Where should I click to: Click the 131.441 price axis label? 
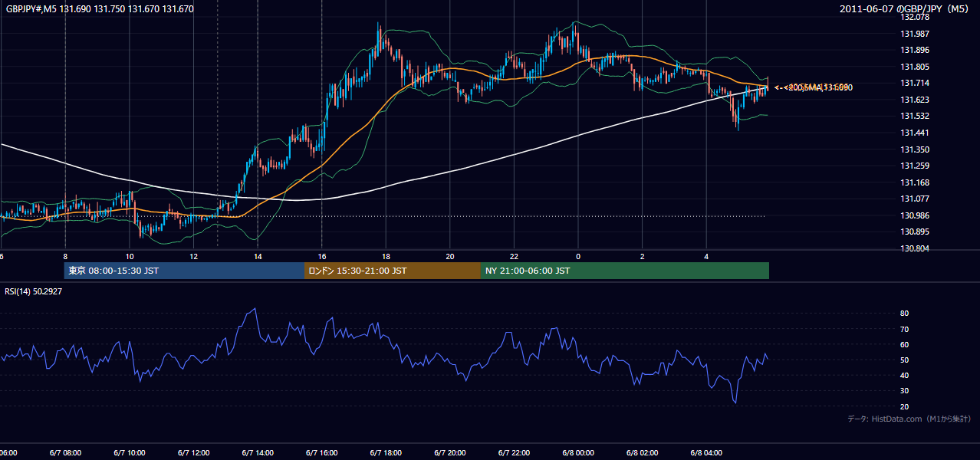pyautogui.click(x=916, y=133)
